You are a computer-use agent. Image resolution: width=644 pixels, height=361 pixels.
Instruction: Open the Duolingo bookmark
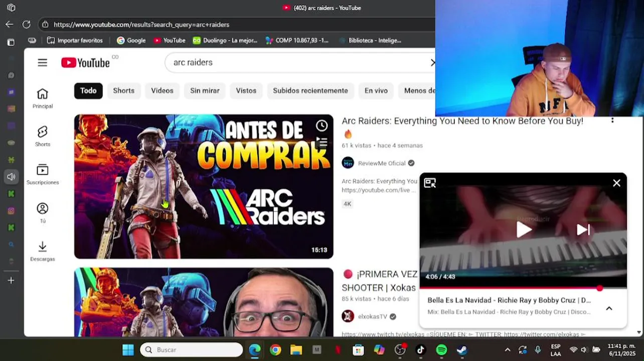pos(225,40)
